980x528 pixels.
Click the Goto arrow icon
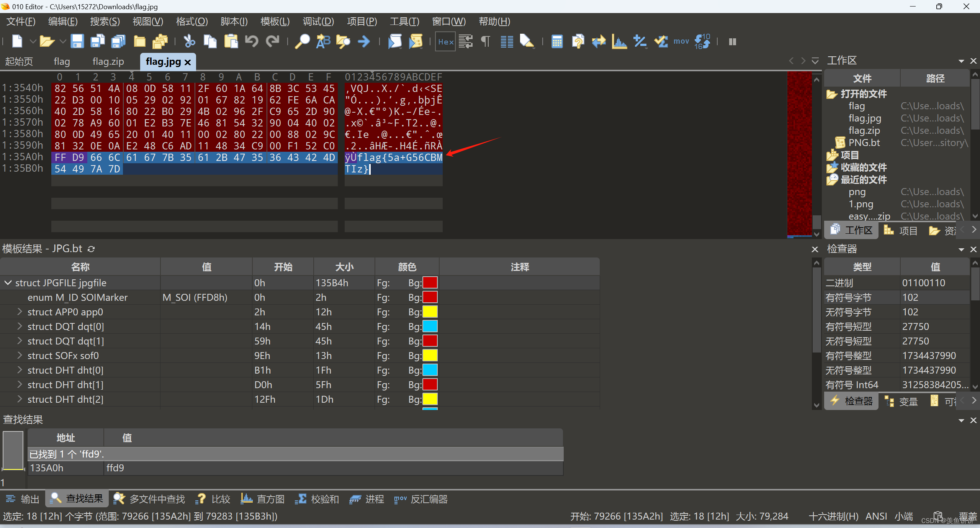coord(363,41)
